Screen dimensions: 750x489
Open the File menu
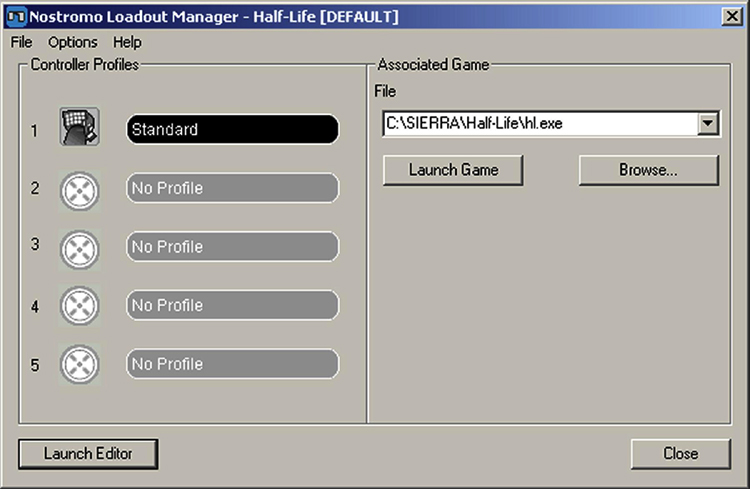pyautogui.click(x=21, y=42)
